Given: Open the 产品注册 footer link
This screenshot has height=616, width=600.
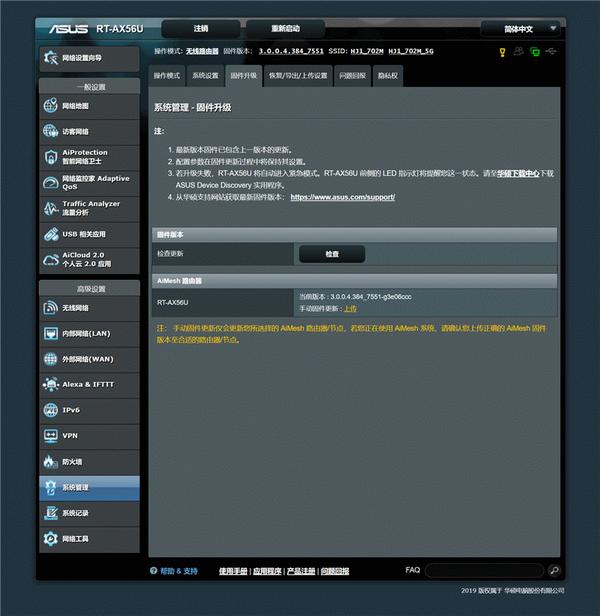Looking at the screenshot, I should point(301,571).
